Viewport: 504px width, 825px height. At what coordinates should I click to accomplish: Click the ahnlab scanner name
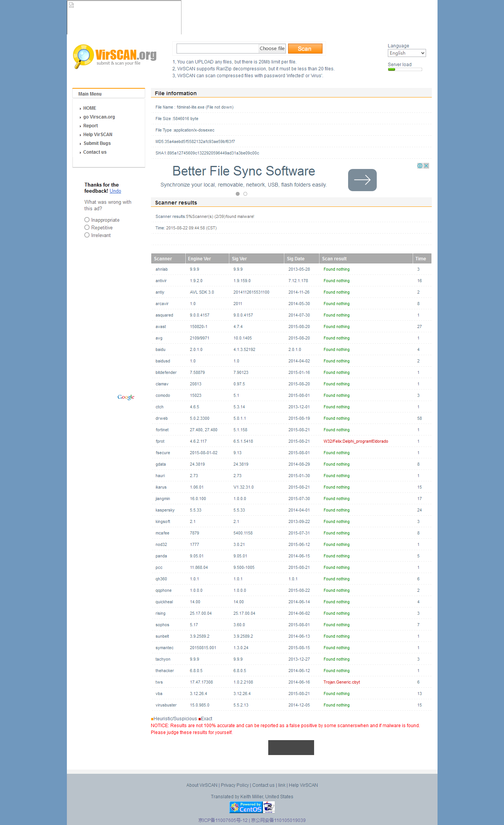[162, 269]
